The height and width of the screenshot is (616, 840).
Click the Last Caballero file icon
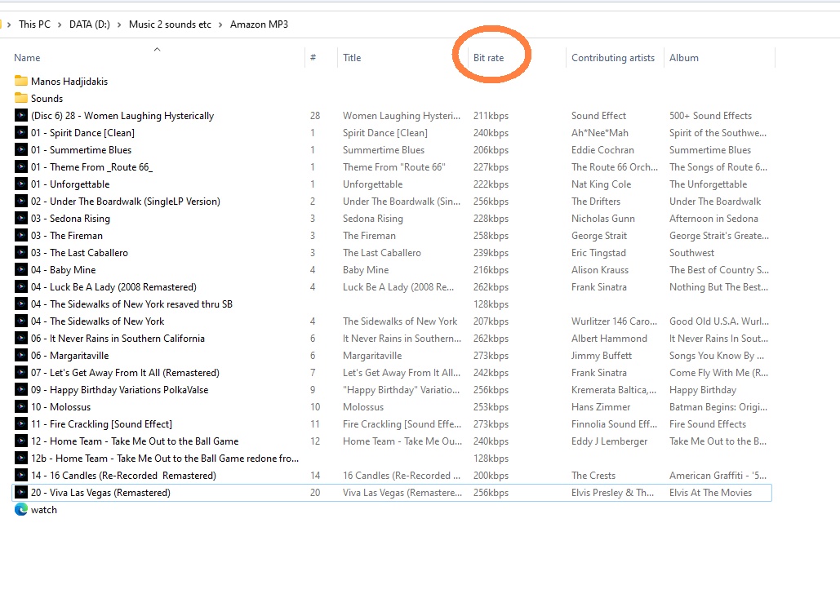pyautogui.click(x=21, y=252)
